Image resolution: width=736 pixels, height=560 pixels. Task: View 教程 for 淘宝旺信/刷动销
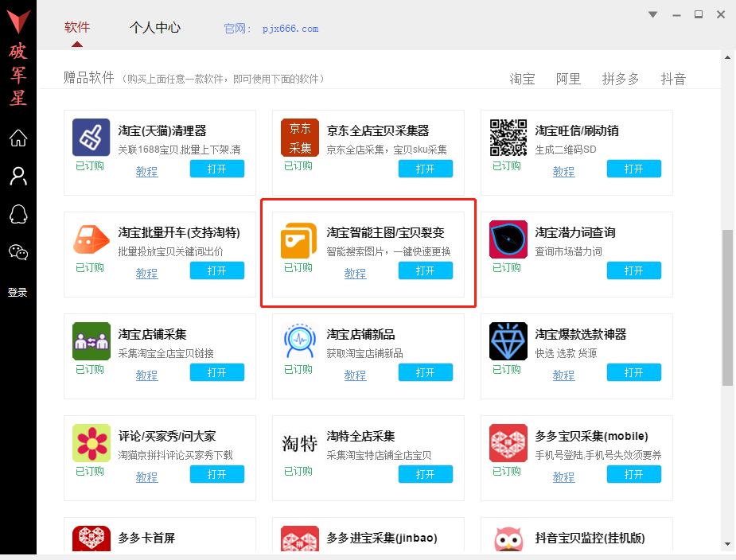563,172
